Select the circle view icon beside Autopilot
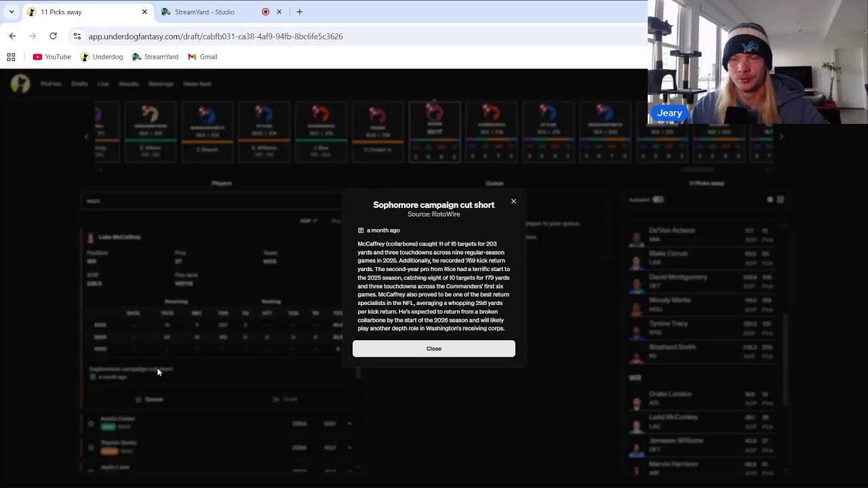The height and width of the screenshot is (488, 868). click(x=770, y=200)
